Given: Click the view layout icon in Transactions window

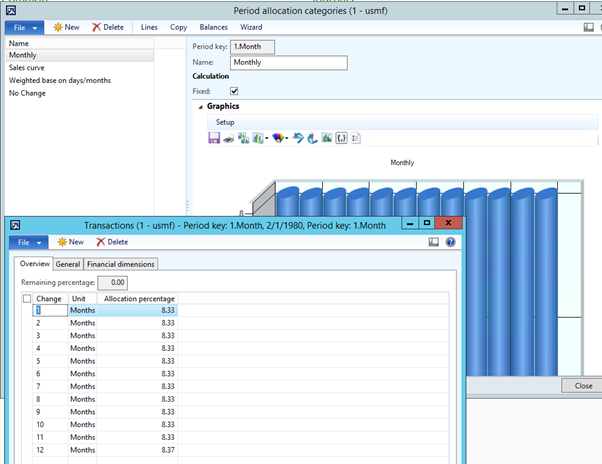Looking at the screenshot, I should (434, 242).
